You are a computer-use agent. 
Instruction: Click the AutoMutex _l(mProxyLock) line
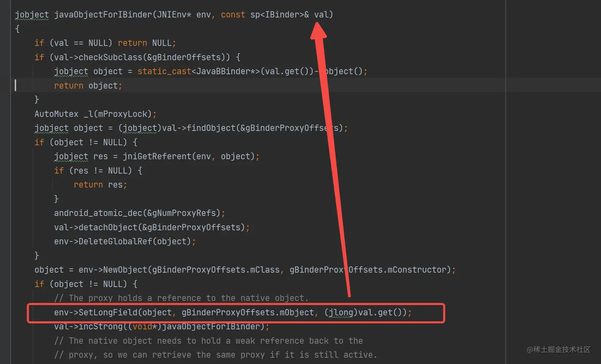[95, 114]
